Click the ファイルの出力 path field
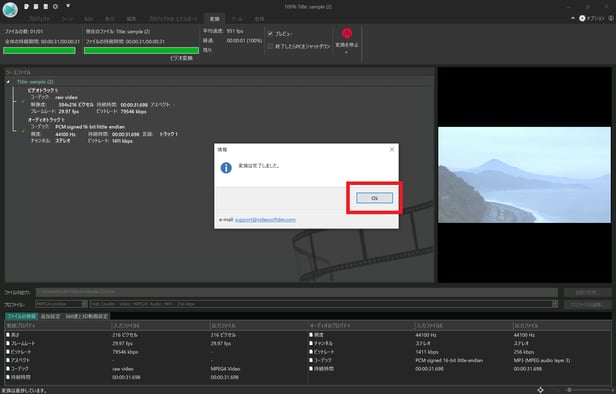The image size is (616, 394). click(297, 292)
